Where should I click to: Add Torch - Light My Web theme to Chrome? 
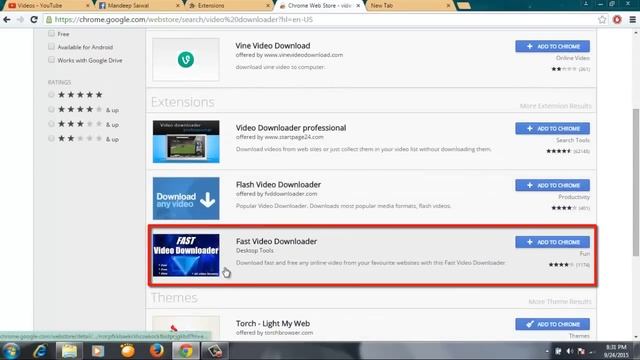[552, 324]
